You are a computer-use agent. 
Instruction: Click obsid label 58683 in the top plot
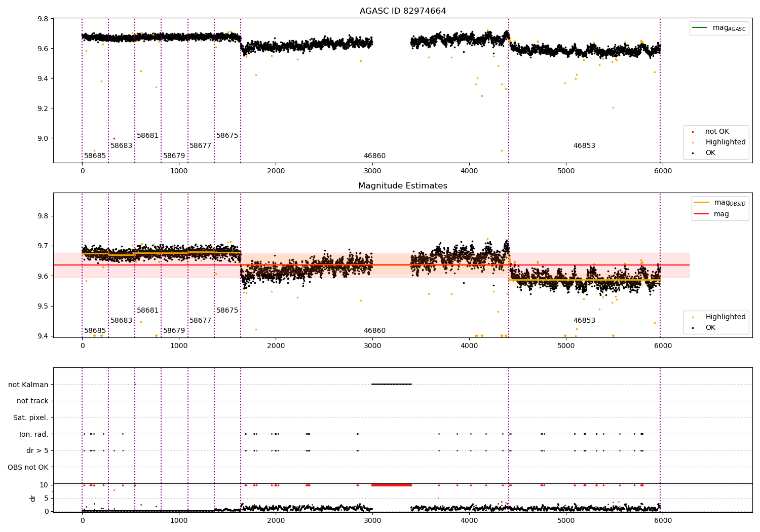[122, 146]
